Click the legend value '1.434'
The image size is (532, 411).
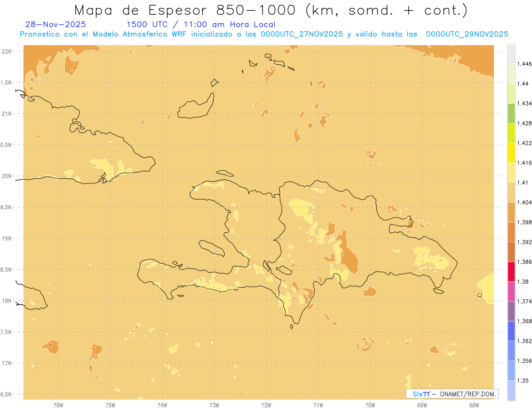[524, 103]
